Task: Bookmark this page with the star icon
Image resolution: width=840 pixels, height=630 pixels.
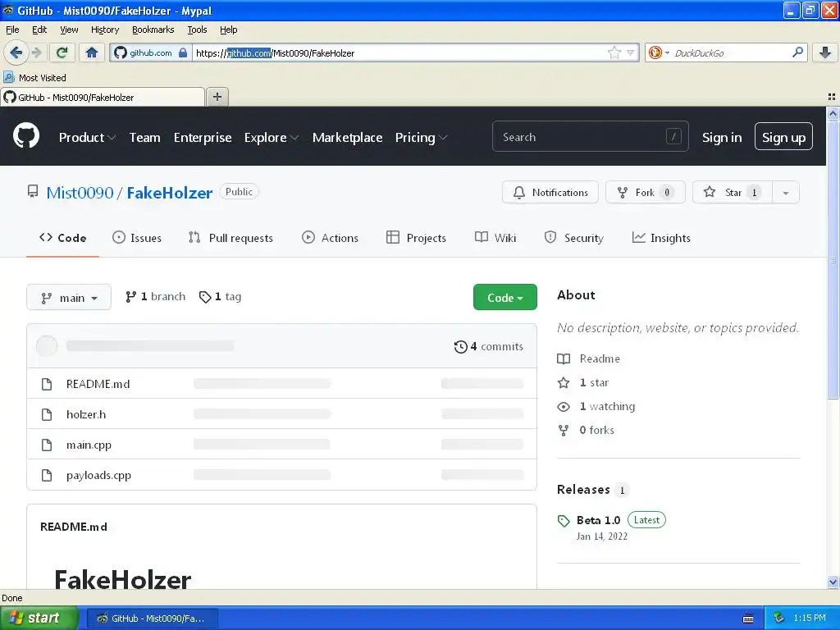Action: click(614, 52)
